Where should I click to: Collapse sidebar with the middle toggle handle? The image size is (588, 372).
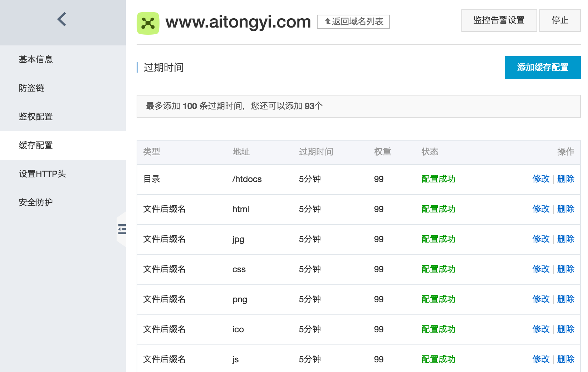122,229
